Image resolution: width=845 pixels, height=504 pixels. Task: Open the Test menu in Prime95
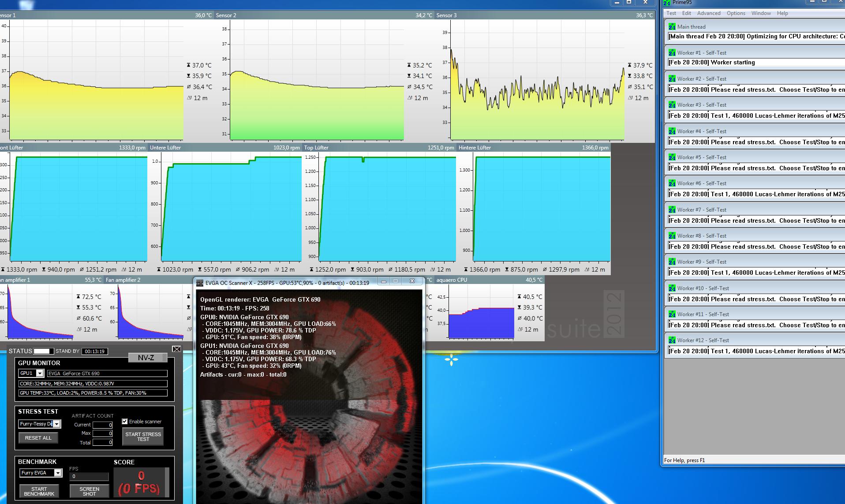[x=671, y=13]
